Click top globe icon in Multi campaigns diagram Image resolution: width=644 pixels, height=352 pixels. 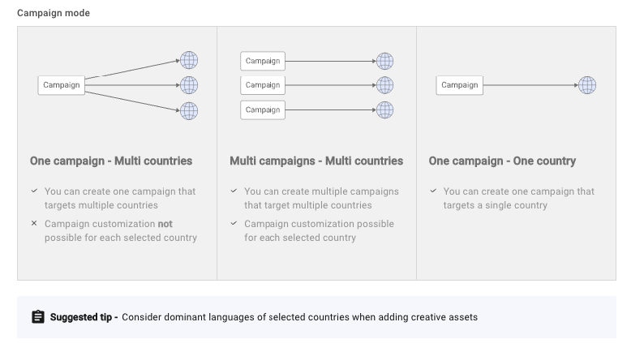[384, 61]
